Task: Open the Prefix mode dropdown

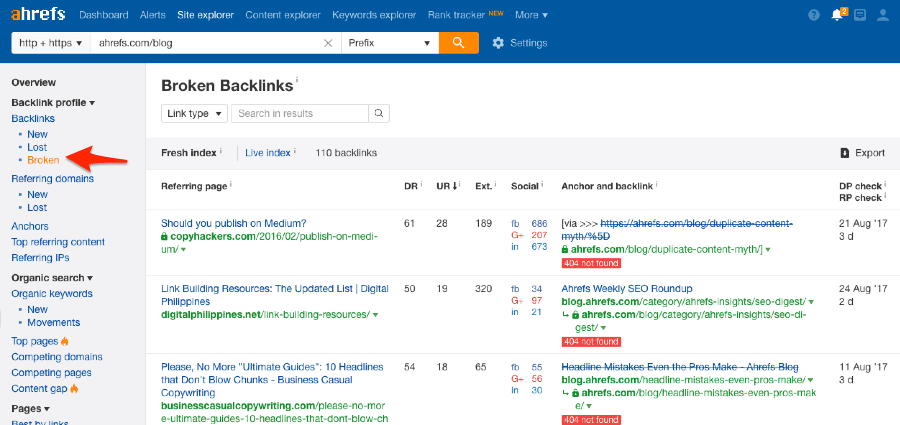Action: click(391, 43)
